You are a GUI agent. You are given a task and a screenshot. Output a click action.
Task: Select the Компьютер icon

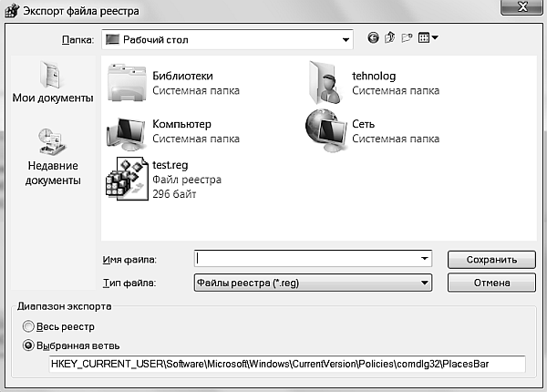(126, 133)
